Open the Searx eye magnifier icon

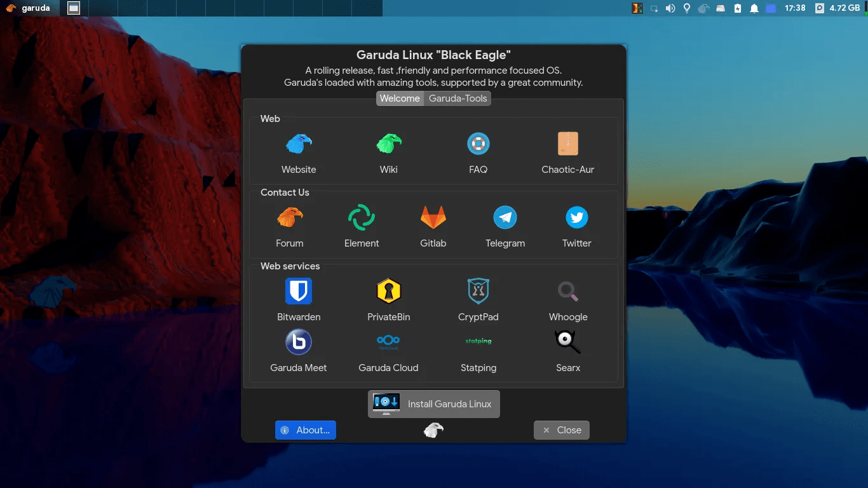[x=568, y=342]
